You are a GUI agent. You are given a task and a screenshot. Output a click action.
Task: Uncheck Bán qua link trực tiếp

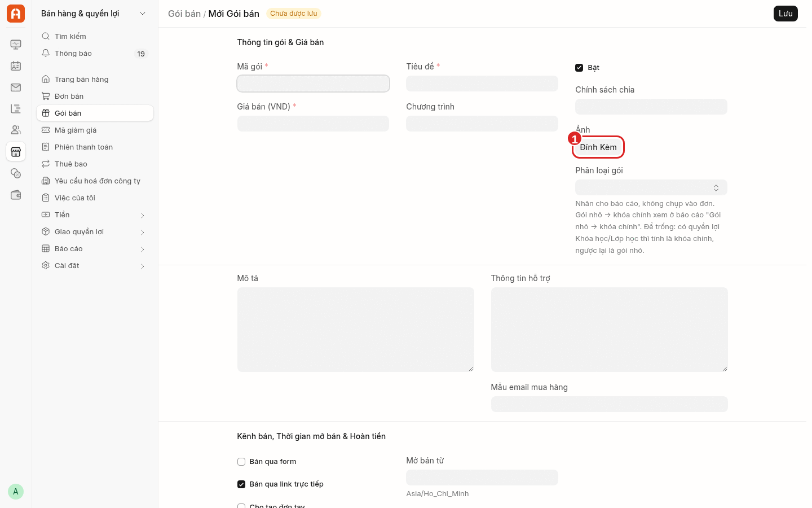point(241,484)
